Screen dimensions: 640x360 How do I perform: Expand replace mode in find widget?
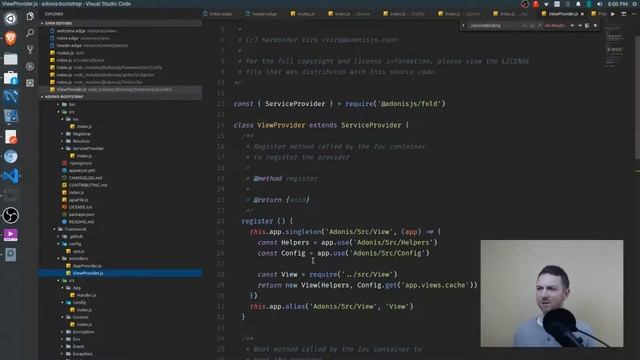(x=463, y=25)
